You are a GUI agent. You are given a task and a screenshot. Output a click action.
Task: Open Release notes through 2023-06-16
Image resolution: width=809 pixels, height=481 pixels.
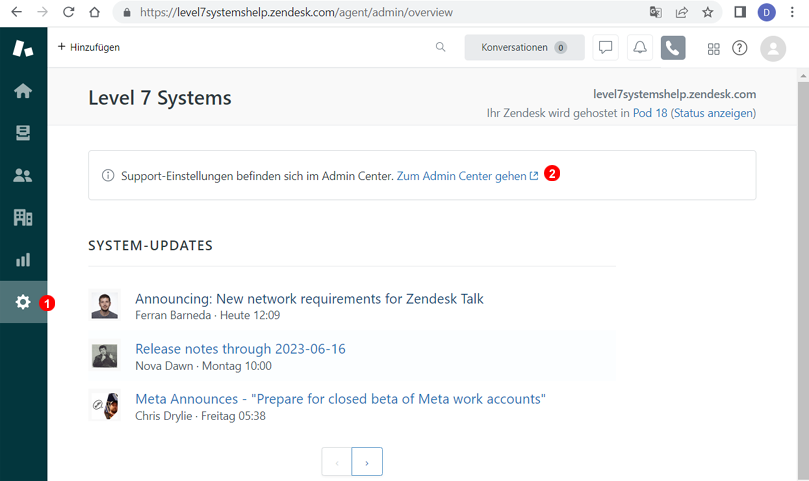pyautogui.click(x=240, y=349)
